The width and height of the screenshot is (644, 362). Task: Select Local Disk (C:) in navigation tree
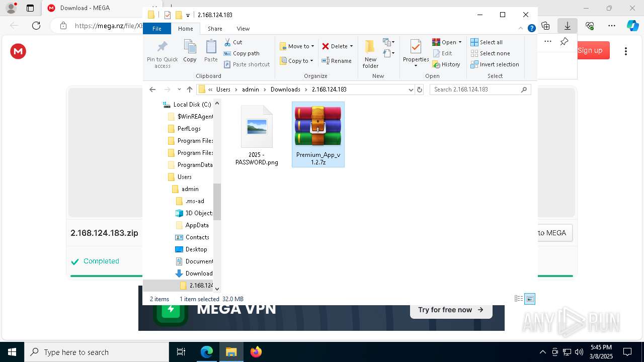click(187, 105)
